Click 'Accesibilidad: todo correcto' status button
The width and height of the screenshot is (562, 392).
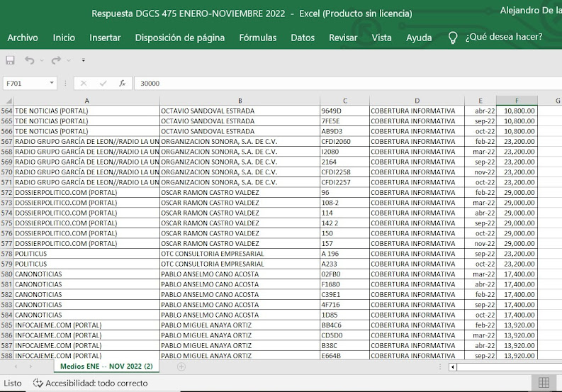click(x=90, y=383)
